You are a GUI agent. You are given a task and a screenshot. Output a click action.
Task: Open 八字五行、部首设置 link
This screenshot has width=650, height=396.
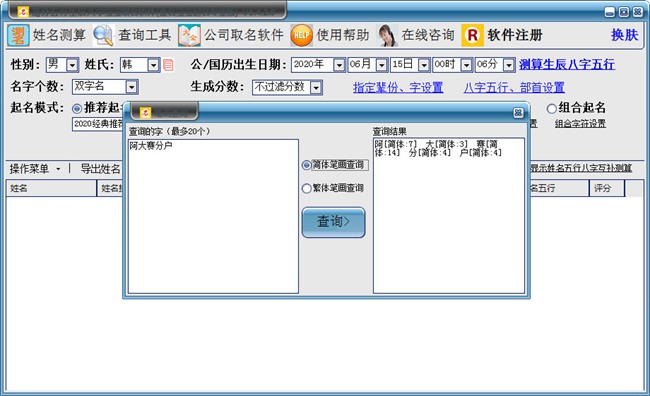pos(514,87)
